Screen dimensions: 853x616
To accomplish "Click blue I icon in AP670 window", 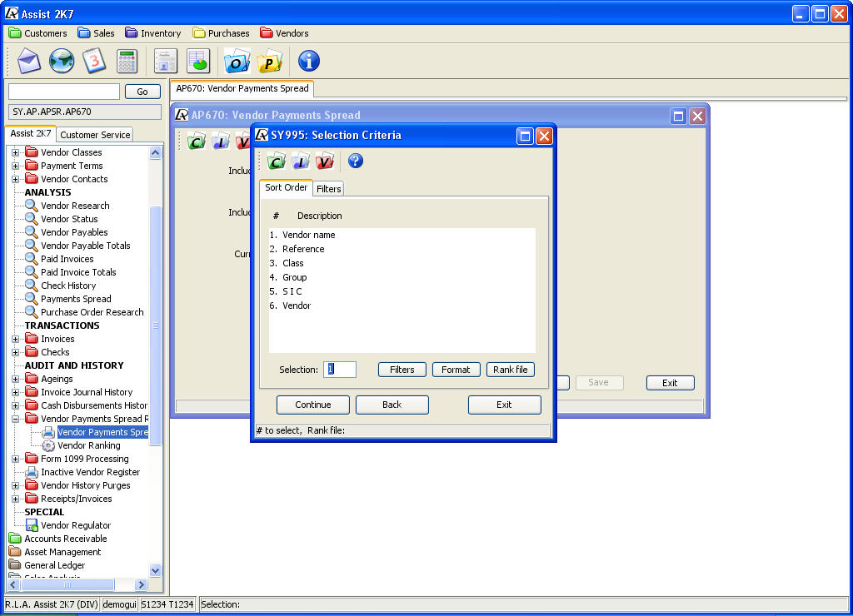I will click(x=220, y=142).
